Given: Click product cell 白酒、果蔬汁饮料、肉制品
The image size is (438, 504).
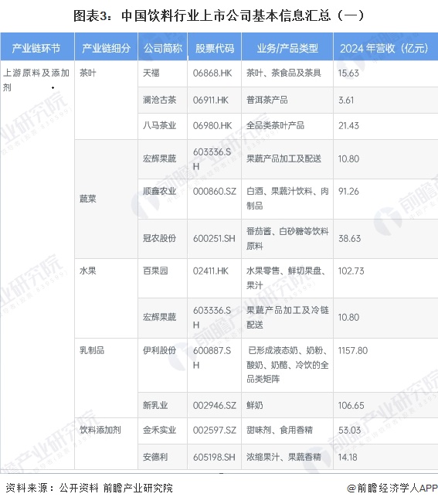Looking at the screenshot, I should (x=287, y=199).
